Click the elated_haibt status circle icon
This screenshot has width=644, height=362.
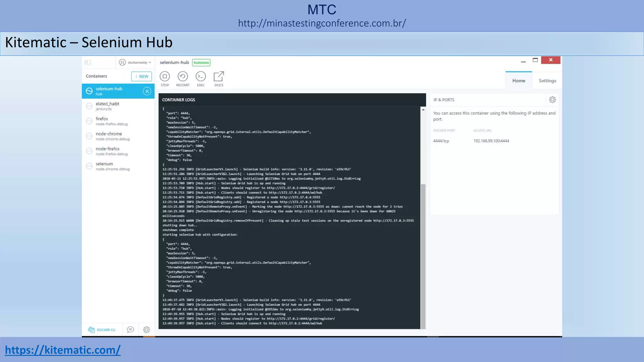[x=89, y=106]
